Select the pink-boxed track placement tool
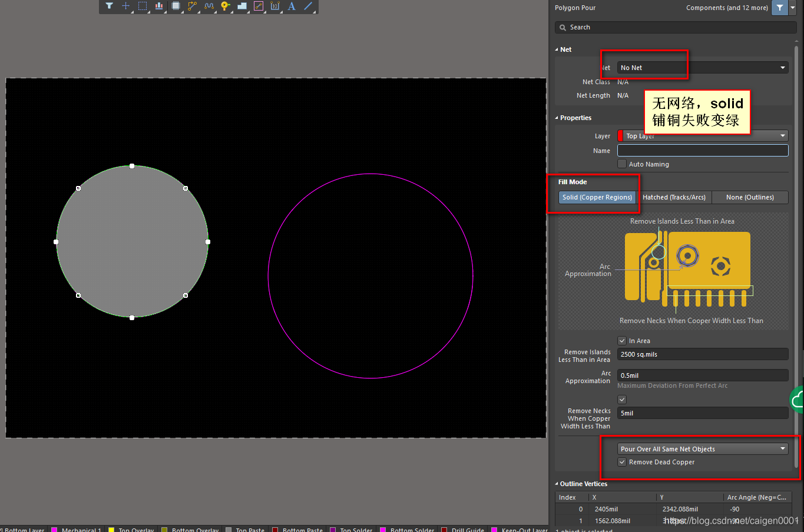804x532 pixels. (x=259, y=6)
